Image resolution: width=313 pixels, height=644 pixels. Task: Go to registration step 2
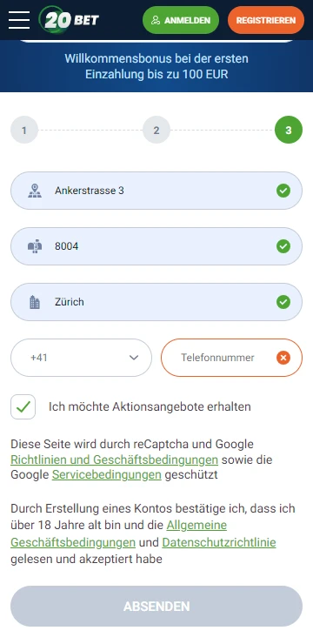coord(156,131)
